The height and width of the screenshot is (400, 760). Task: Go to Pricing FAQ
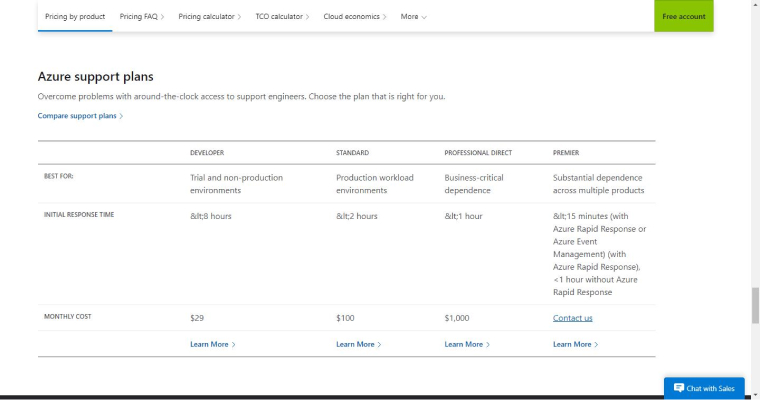point(142,16)
